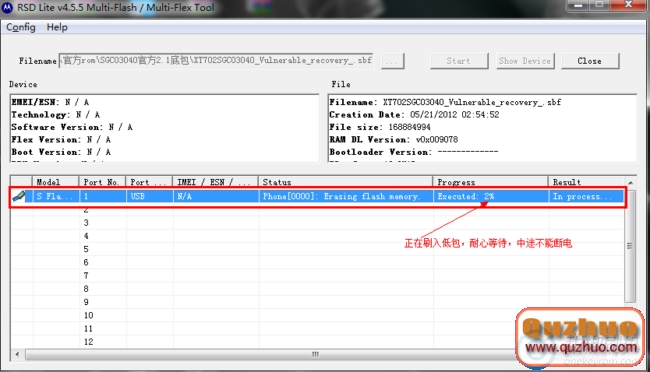Click the 'Executed: 2%' progress cell
650x372 pixels.
tap(491, 196)
